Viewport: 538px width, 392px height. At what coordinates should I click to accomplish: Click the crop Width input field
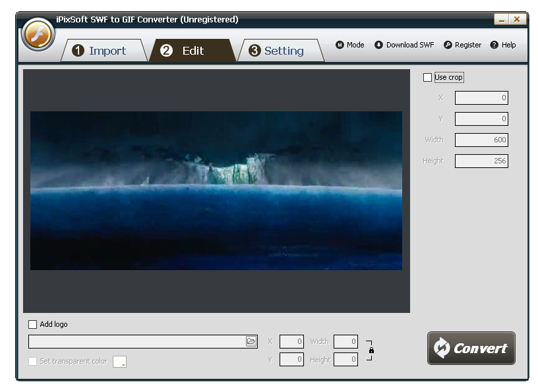coord(481,140)
